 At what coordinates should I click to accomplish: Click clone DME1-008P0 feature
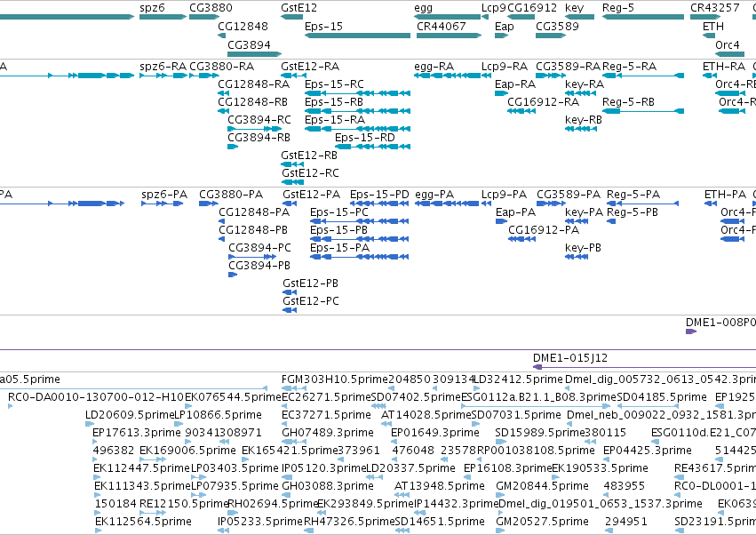691,331
